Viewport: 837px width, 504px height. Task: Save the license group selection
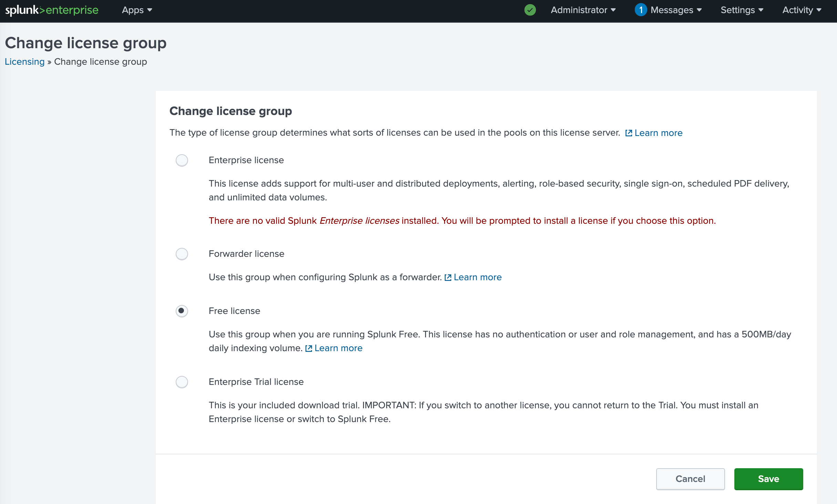[x=768, y=479]
